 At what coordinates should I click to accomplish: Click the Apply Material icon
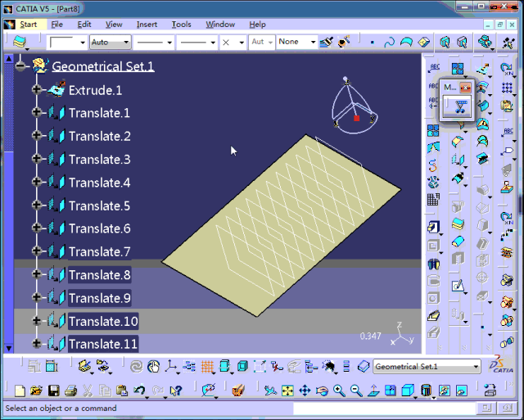[x=238, y=391]
